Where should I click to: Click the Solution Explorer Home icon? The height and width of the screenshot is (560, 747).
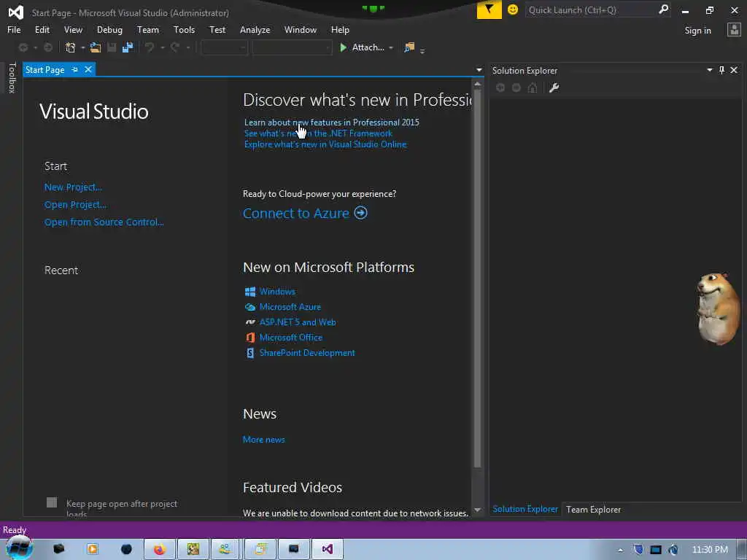tap(533, 87)
